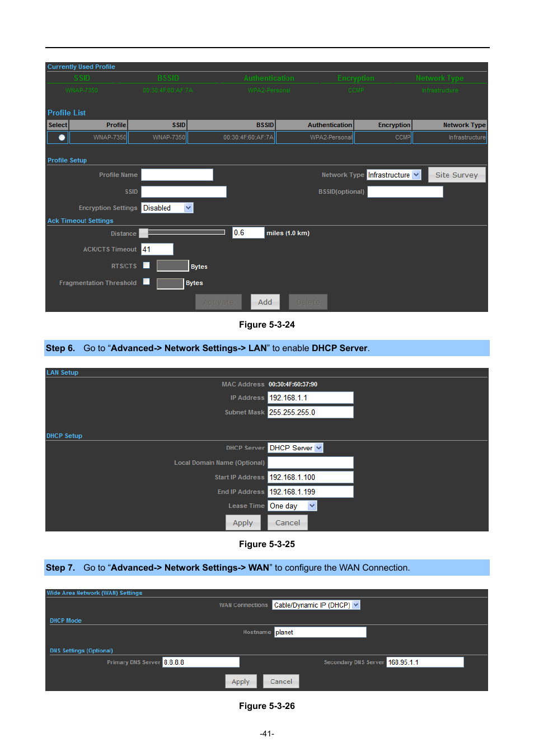
Task: Open the Lease Time dropdown
Action: pyautogui.click(x=292, y=506)
